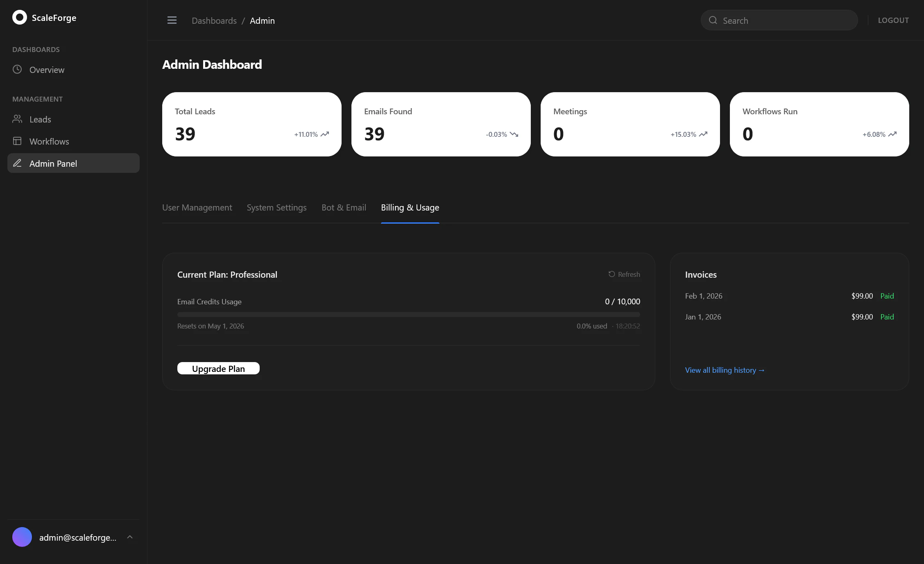Click the LOGOUT button

(893, 20)
